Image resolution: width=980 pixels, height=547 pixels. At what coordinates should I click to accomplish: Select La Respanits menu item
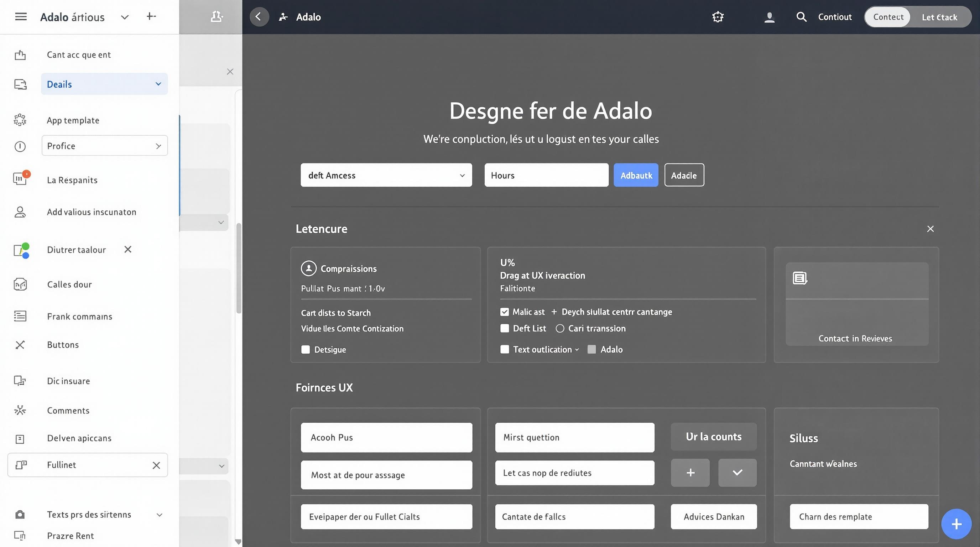pyautogui.click(x=72, y=180)
